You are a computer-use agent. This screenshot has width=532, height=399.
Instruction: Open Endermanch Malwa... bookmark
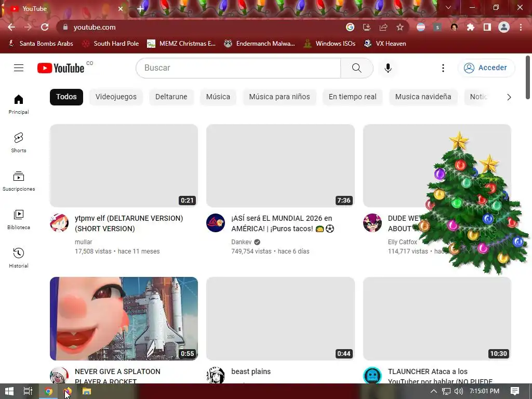pos(260,44)
